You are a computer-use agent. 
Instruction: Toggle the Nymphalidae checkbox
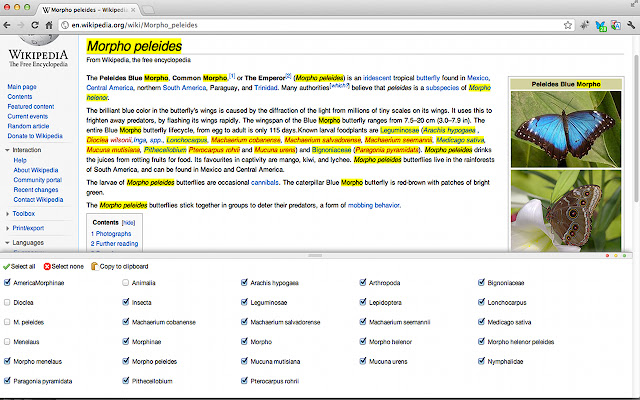481,361
